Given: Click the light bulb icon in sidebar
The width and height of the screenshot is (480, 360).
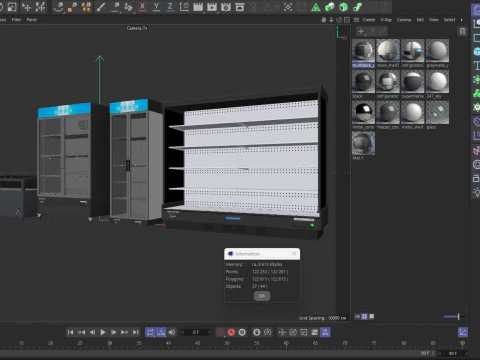Looking at the screenshot, I should coord(477,192).
